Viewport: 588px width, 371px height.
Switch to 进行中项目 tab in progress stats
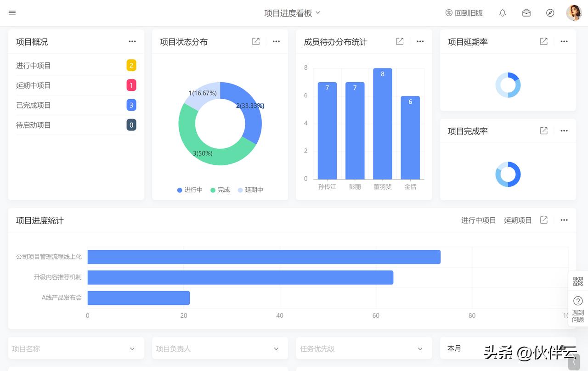478,220
